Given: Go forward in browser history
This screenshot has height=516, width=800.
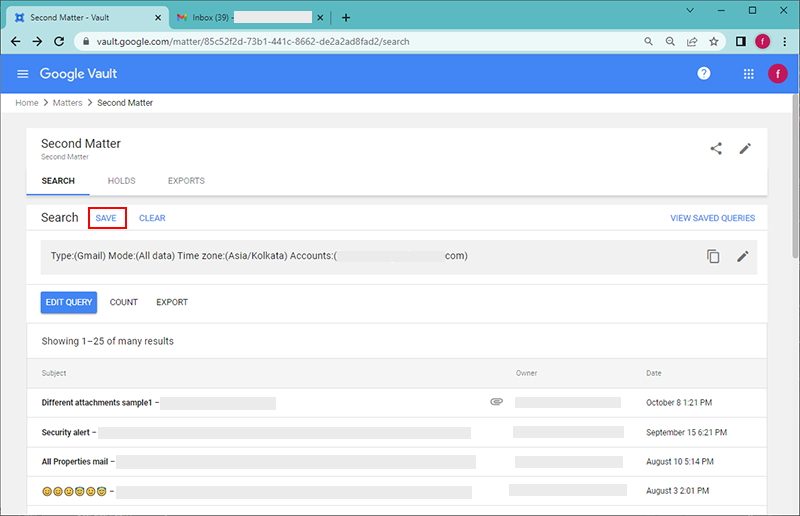Looking at the screenshot, I should (x=37, y=41).
